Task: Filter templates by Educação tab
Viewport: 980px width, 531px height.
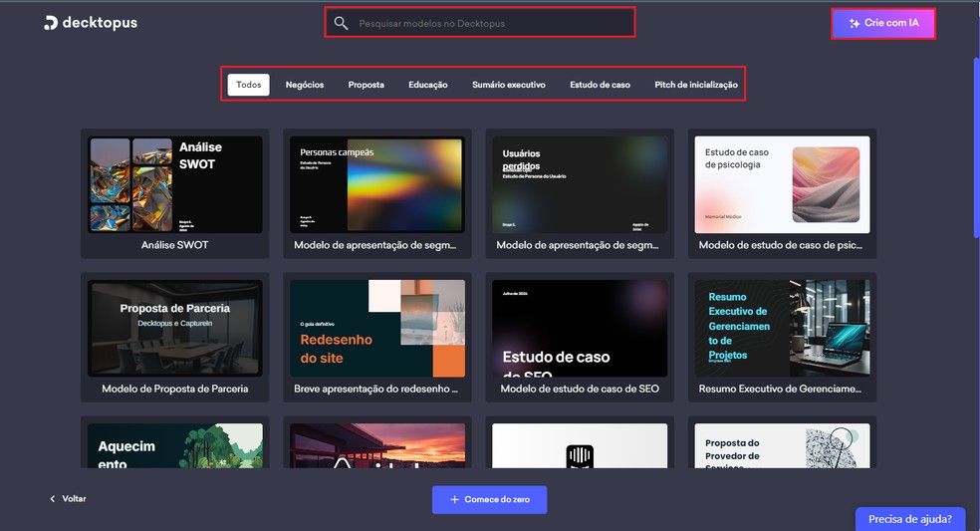Action: click(x=427, y=85)
